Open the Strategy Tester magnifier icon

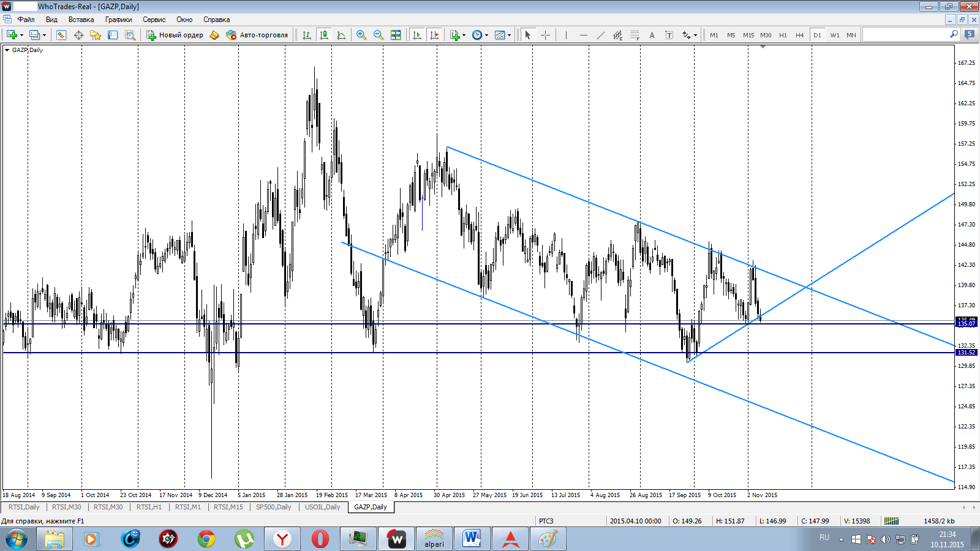[130, 35]
